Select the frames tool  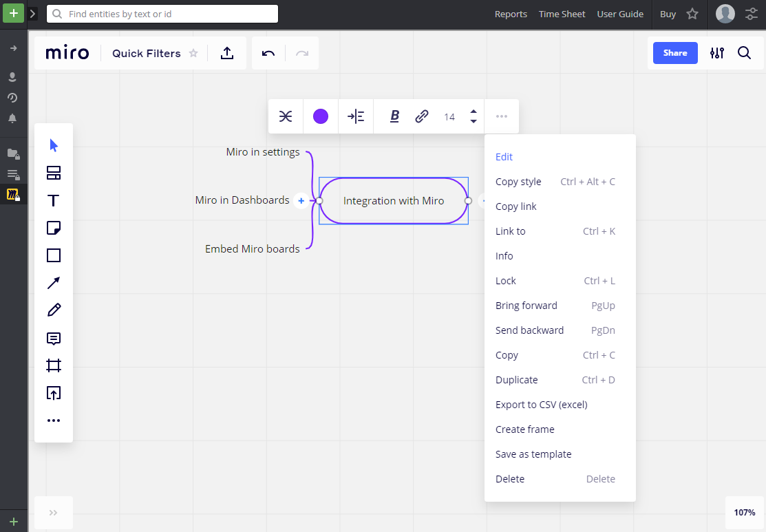click(x=54, y=365)
